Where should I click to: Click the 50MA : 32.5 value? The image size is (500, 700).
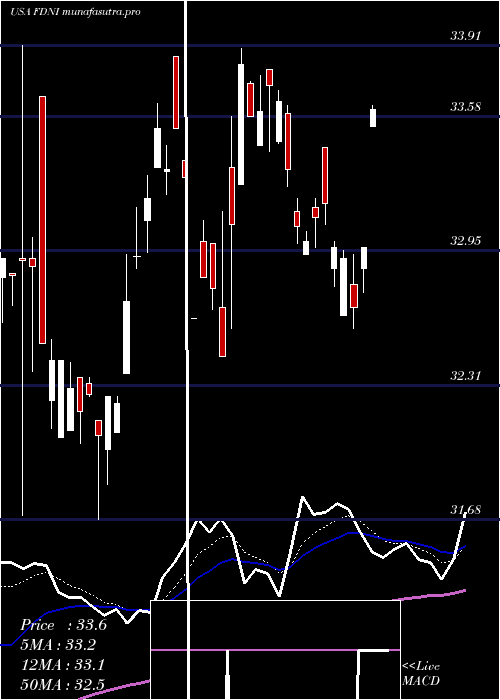[x=64, y=685]
